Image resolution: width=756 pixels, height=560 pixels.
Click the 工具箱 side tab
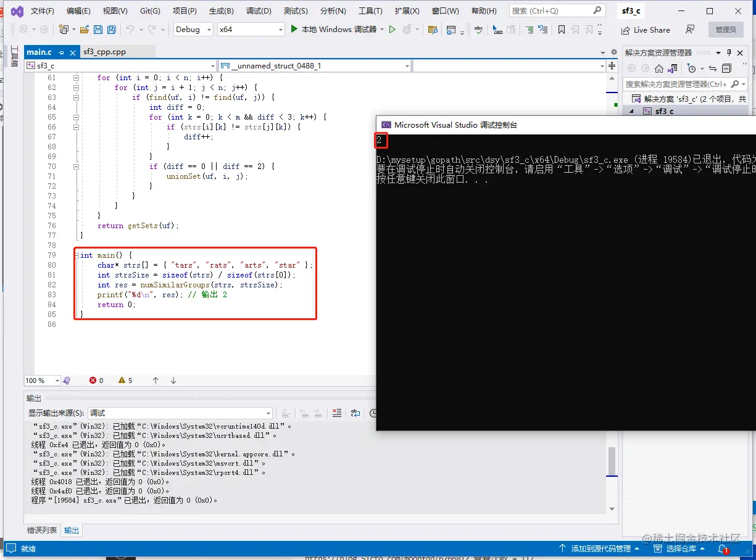coord(15,56)
